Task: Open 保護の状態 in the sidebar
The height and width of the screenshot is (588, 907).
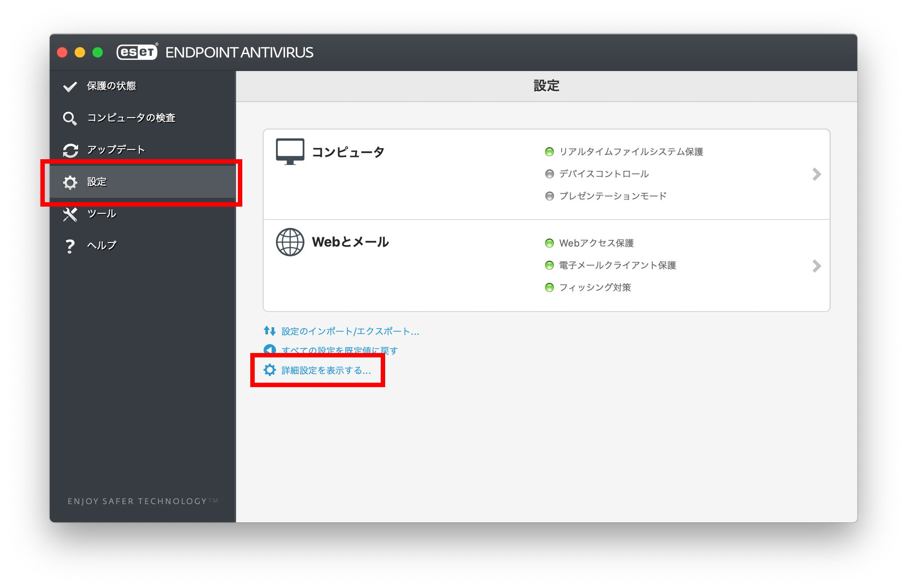Action: click(142, 86)
